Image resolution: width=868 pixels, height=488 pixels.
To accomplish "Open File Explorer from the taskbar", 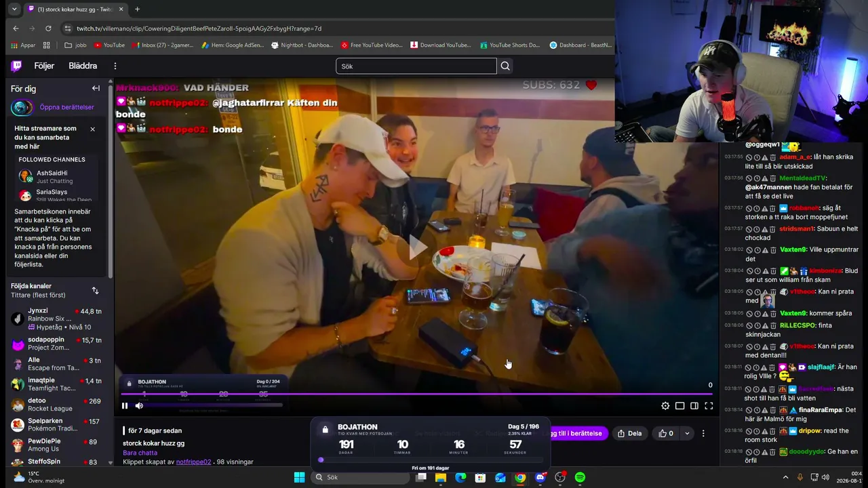I will [441, 477].
